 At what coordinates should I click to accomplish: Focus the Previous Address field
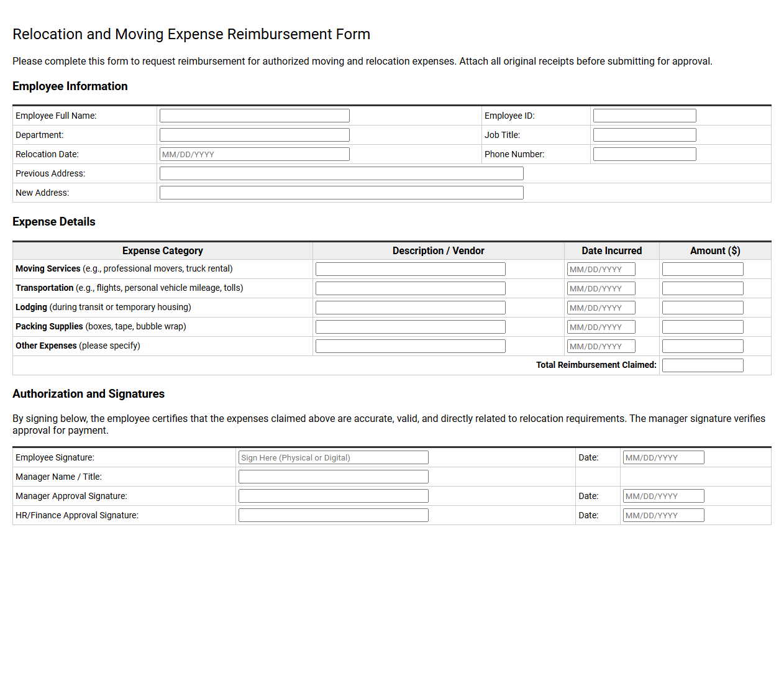coord(342,173)
